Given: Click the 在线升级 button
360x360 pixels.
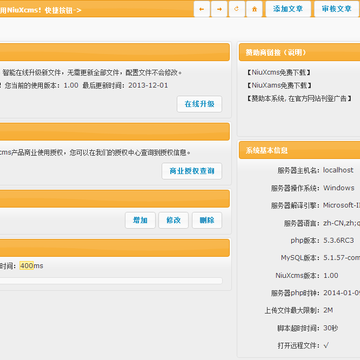Looking at the screenshot, I should (x=199, y=104).
